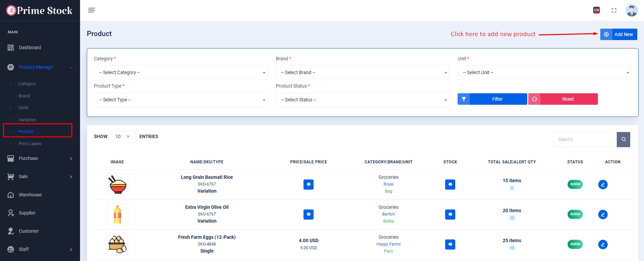Open Dashboard from the sidebar
Screen dimensions: 644x261
pos(30,47)
